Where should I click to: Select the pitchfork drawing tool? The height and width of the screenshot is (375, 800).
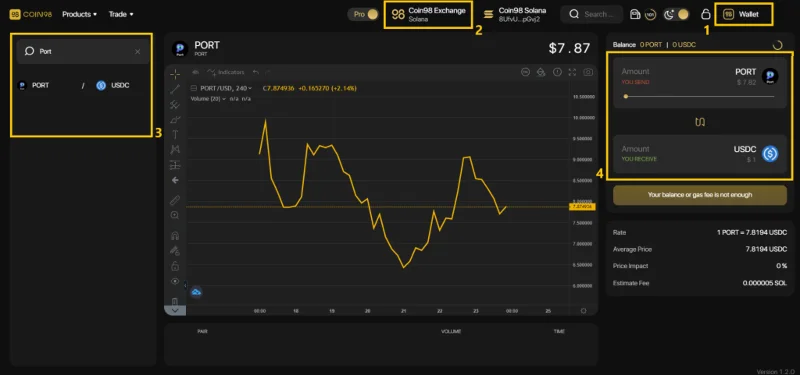pyautogui.click(x=175, y=105)
